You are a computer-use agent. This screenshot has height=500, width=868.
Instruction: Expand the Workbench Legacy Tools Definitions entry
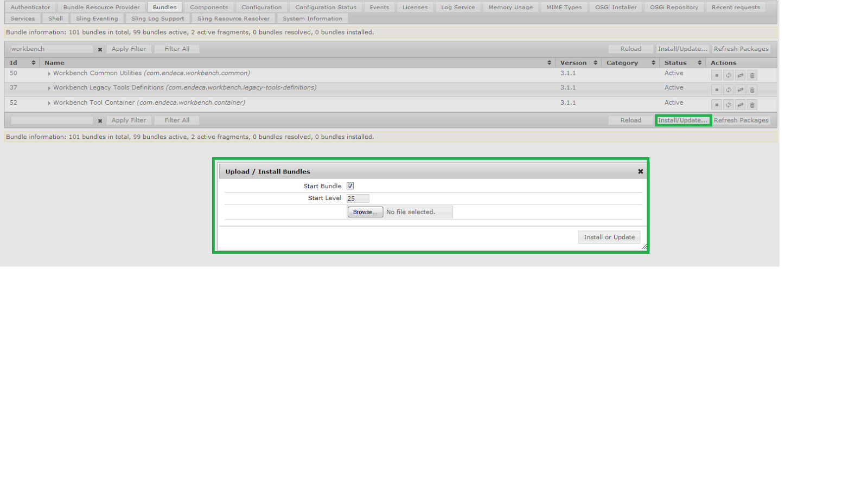point(49,87)
